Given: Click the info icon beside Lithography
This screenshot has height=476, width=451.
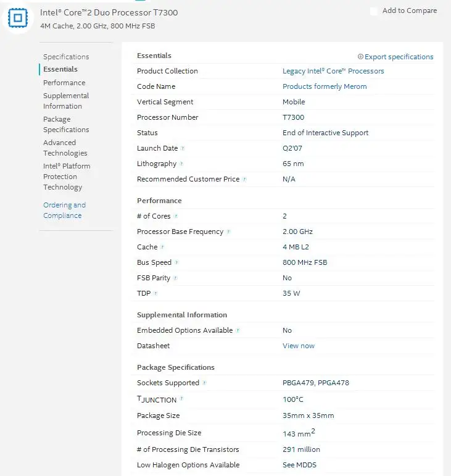Looking at the screenshot, I should [181, 164].
